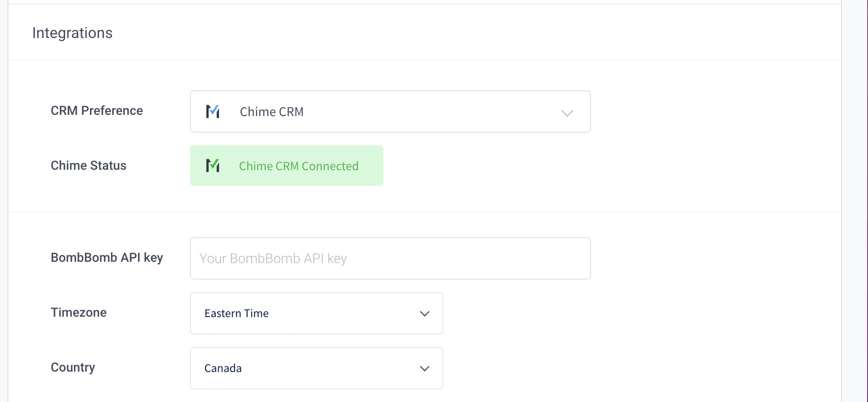Focus the BombBomb API key input field
868x402 pixels.
pyautogui.click(x=391, y=258)
